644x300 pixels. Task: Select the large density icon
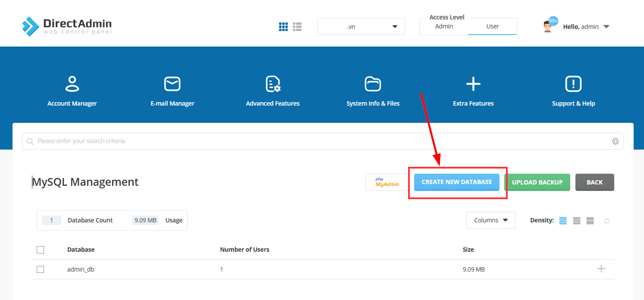(x=590, y=221)
